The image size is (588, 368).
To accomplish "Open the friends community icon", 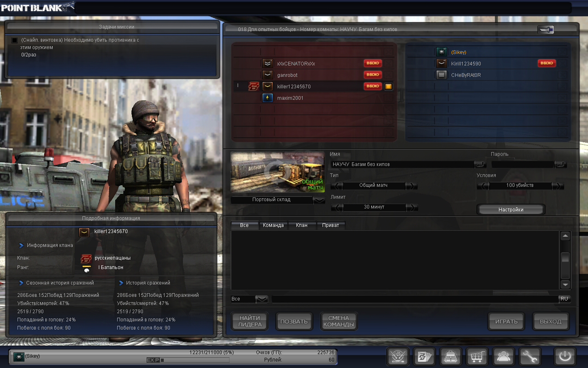I will pyautogui.click(x=503, y=357).
